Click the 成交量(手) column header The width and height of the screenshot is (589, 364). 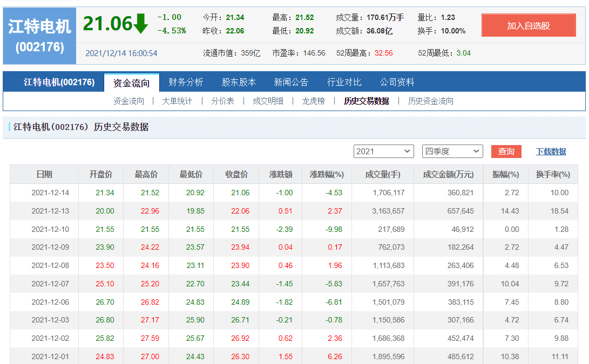pos(383,175)
